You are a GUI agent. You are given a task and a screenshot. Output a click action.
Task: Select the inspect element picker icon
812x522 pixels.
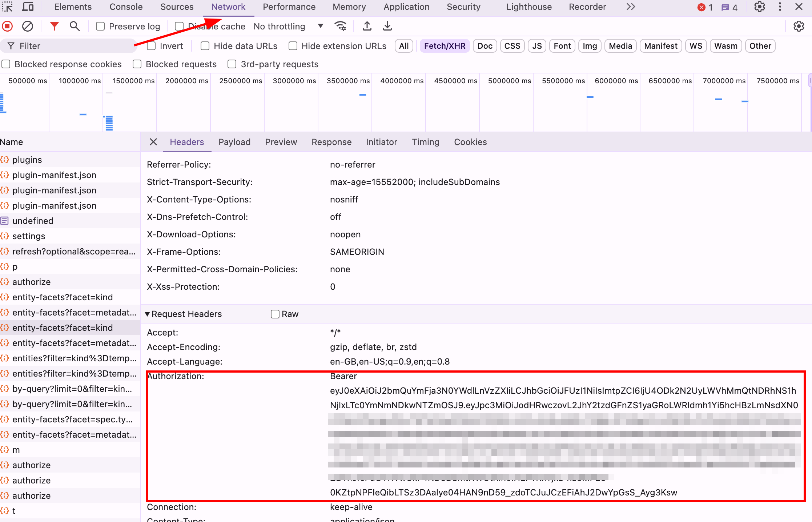pyautogui.click(x=7, y=7)
